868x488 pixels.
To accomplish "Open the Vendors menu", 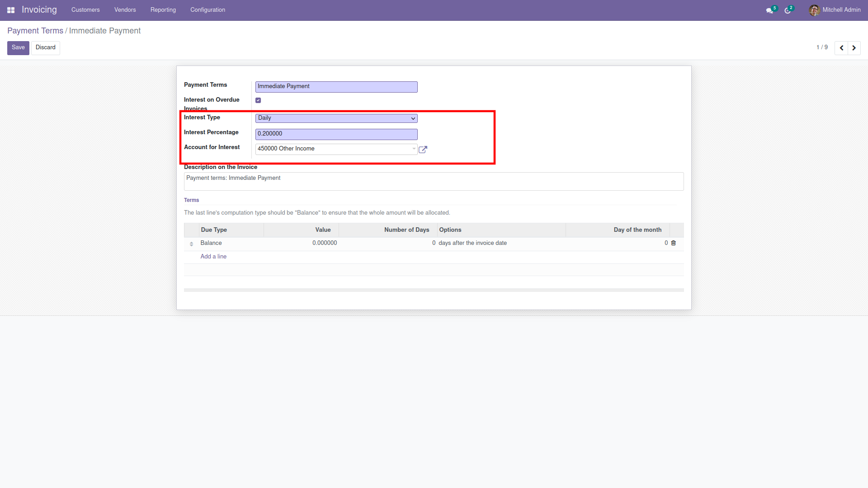I will [x=125, y=10].
